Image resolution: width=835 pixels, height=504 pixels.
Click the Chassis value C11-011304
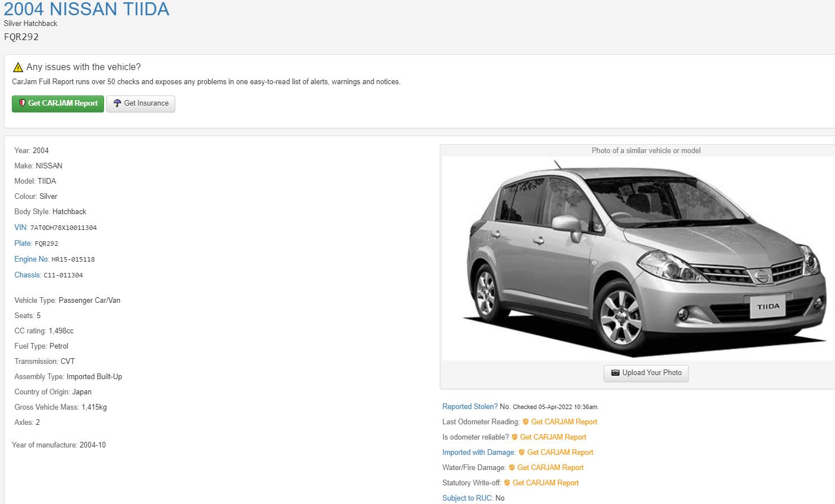point(63,275)
